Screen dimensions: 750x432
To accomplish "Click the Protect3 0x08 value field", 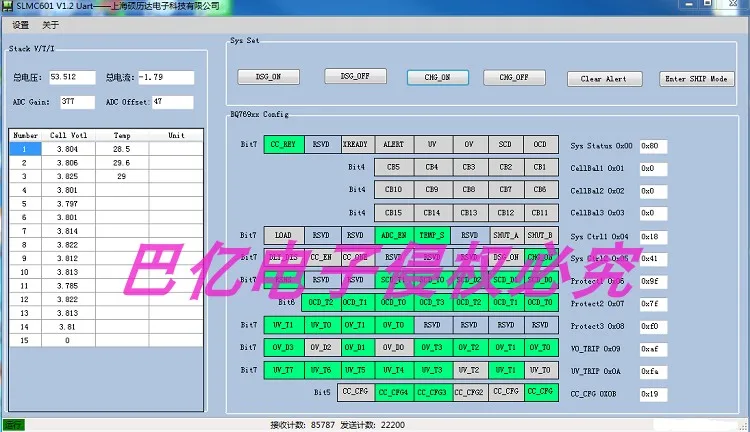I will coord(653,327).
